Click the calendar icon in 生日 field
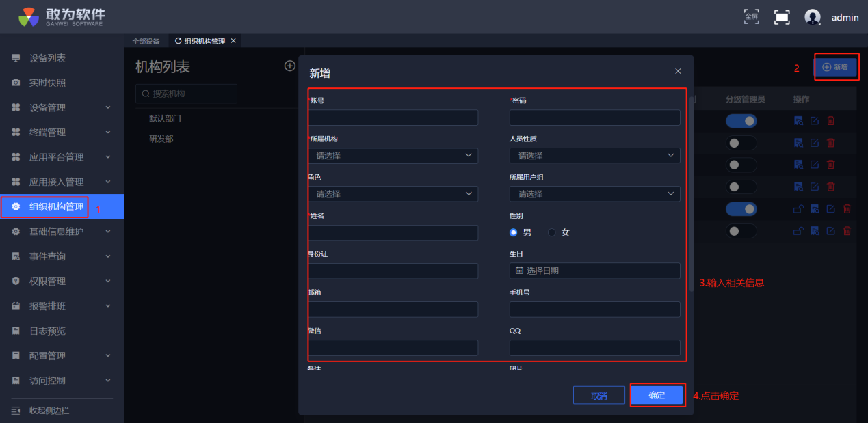868x423 pixels. (x=519, y=271)
